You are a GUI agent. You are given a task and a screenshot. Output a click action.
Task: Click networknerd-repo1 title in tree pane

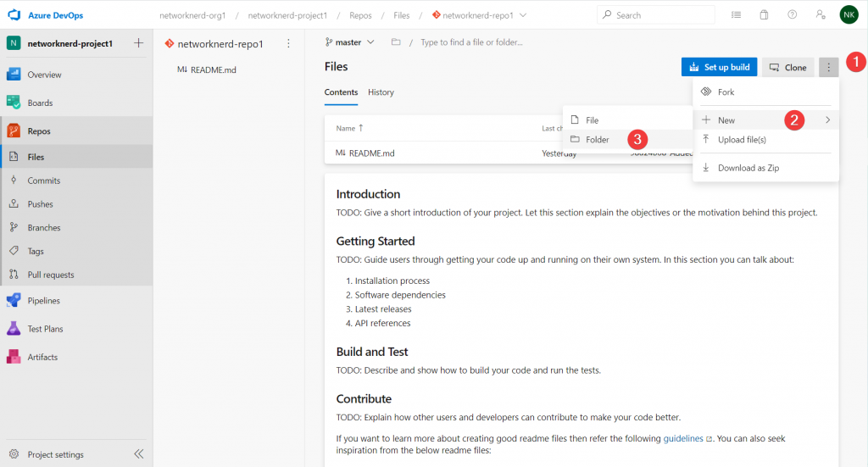point(220,44)
